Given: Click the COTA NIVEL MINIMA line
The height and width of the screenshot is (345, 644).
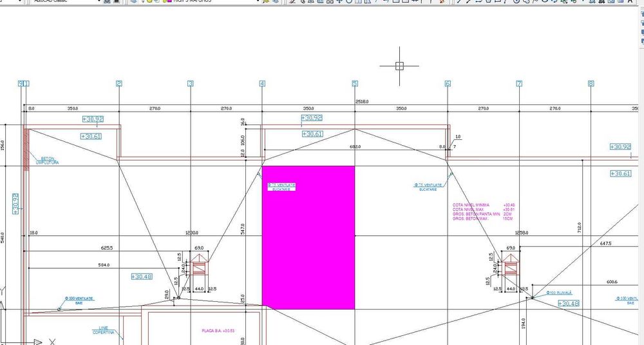Looking at the screenshot, I should (x=484, y=205).
